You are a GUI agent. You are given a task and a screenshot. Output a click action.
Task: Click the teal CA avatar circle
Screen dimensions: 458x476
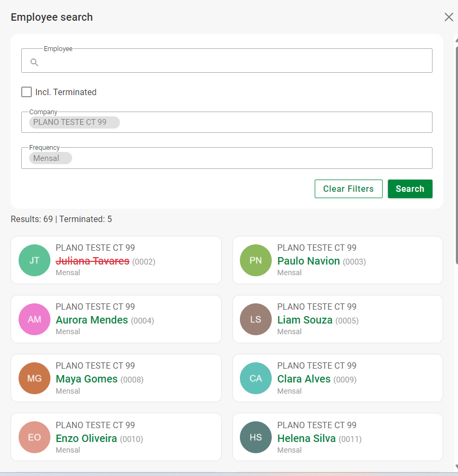256,378
